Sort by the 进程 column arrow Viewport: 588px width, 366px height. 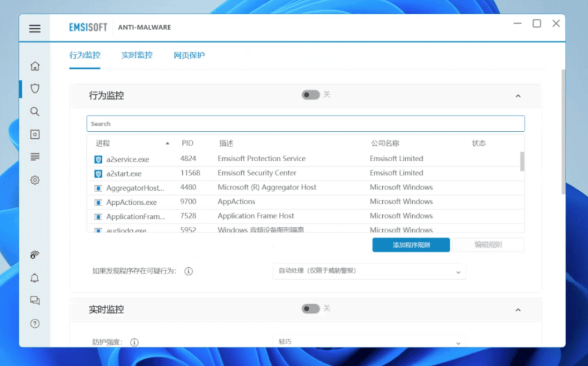coord(167,144)
